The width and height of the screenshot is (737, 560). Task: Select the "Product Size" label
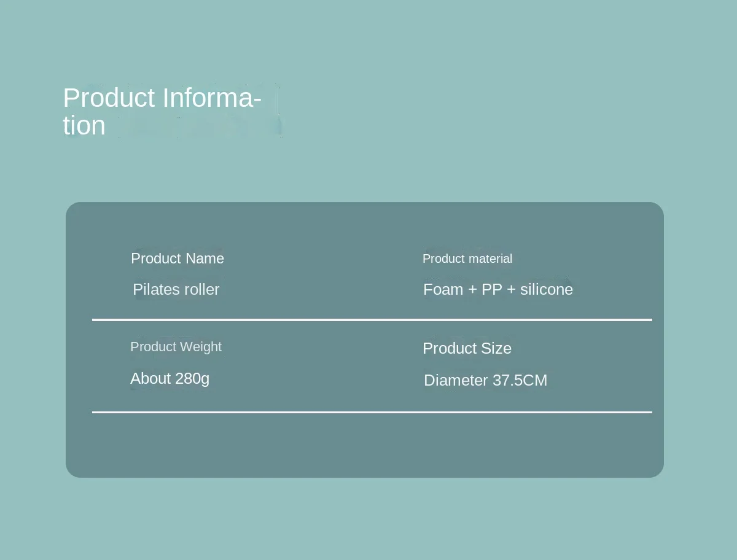pos(467,348)
